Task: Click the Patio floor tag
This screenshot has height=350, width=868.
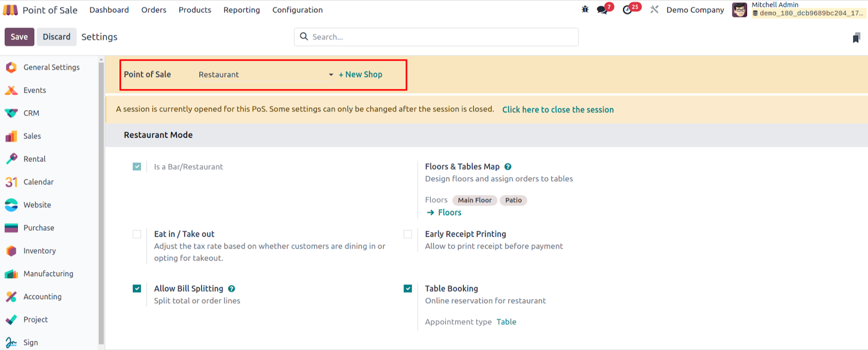Action: tap(513, 200)
